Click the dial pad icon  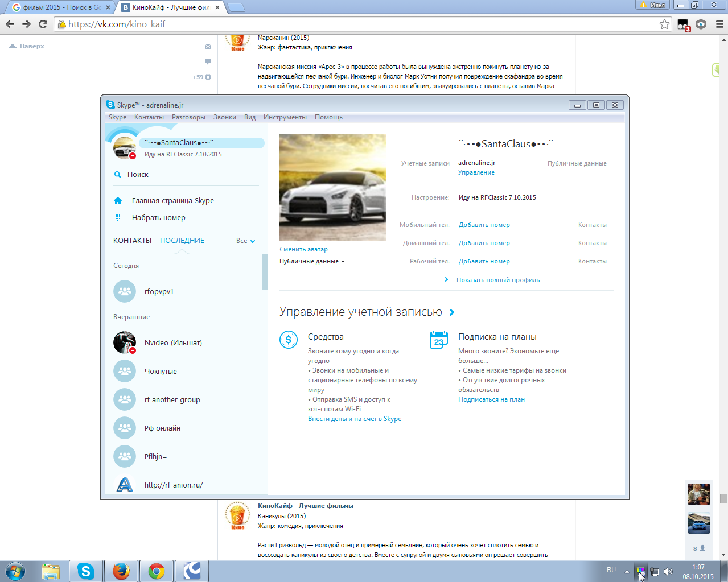coord(118,217)
